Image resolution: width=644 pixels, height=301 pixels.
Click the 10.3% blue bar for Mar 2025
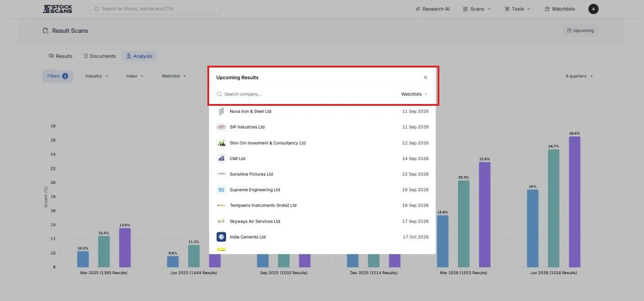pos(83,259)
